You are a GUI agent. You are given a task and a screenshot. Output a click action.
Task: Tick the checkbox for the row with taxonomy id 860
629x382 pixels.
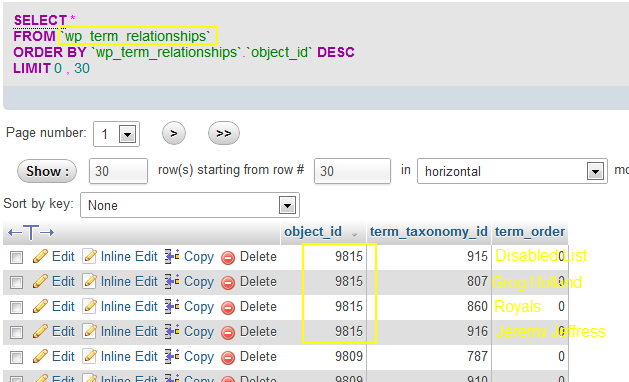16,307
